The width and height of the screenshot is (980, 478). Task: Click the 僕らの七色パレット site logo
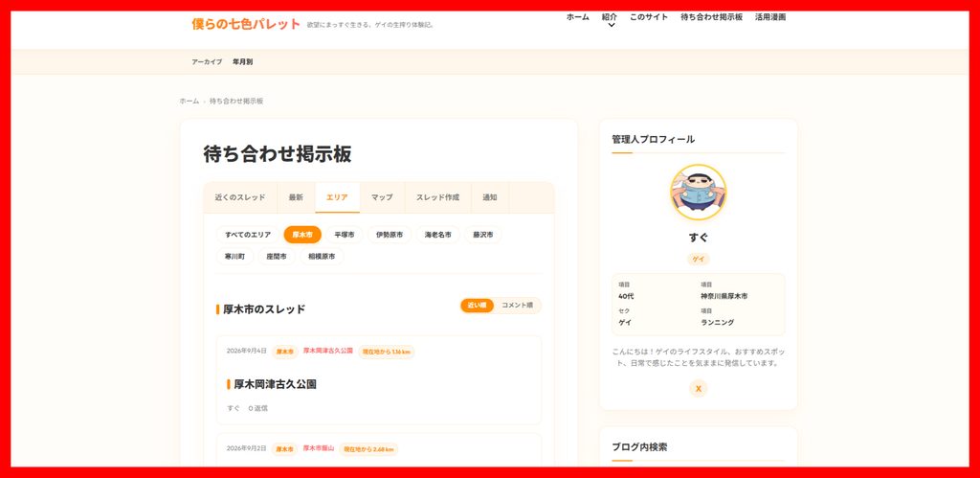click(x=246, y=24)
